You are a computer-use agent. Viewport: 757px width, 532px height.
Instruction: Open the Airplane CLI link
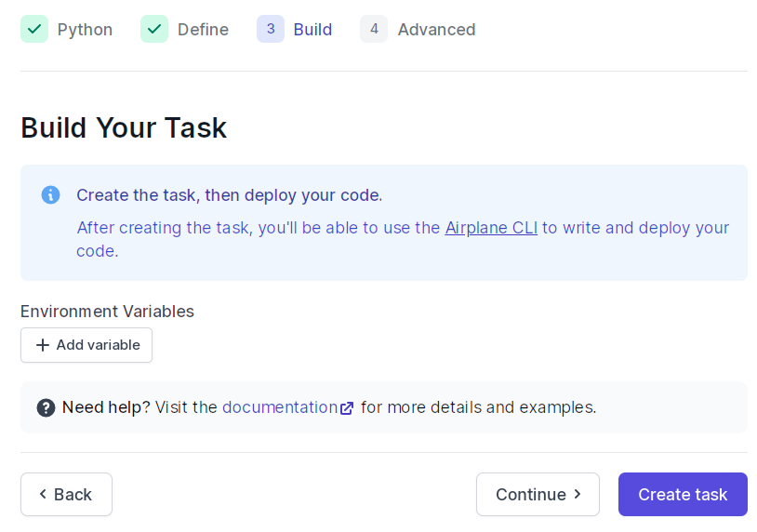click(491, 227)
